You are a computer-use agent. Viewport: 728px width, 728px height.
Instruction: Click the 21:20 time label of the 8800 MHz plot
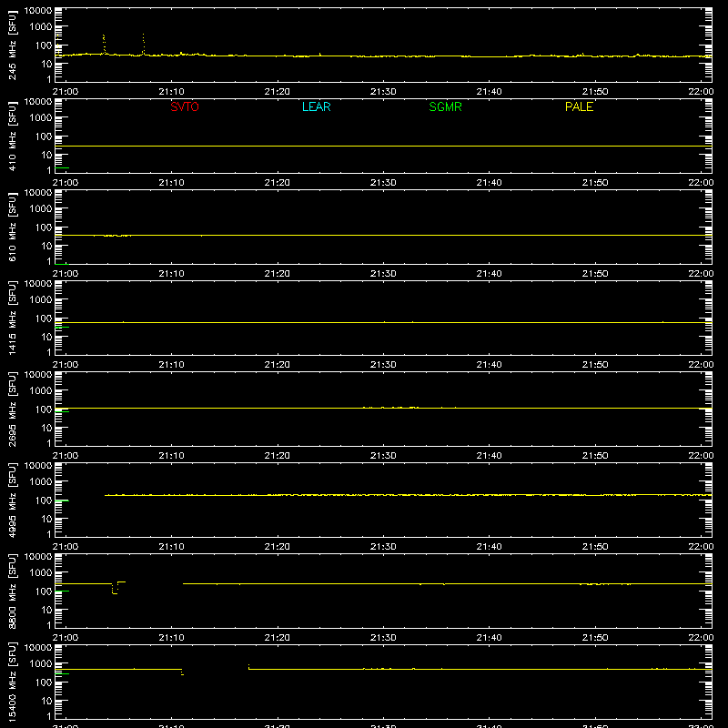tap(278, 638)
